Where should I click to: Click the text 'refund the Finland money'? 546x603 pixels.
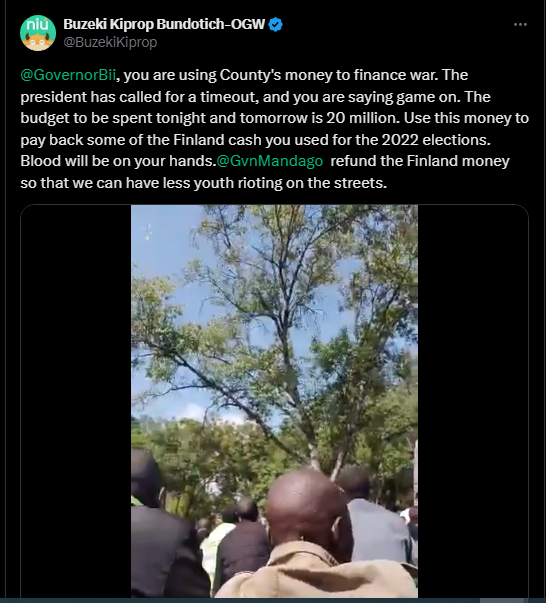point(420,161)
